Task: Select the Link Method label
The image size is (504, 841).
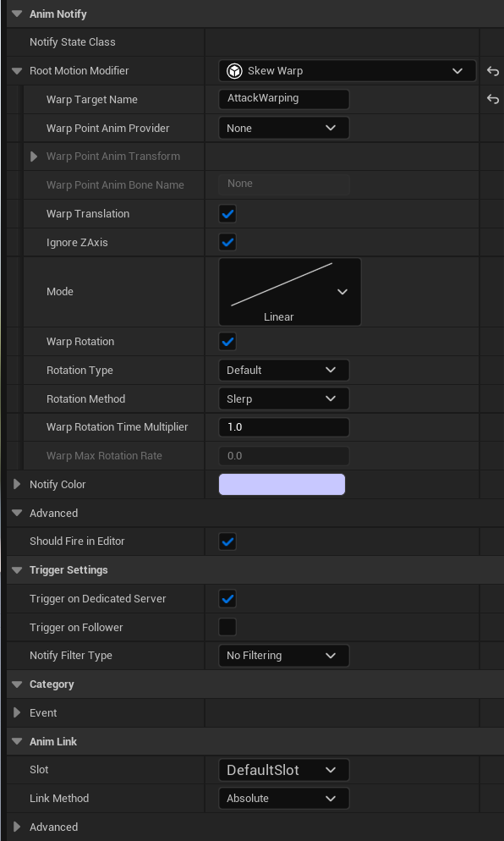Action: tap(59, 798)
